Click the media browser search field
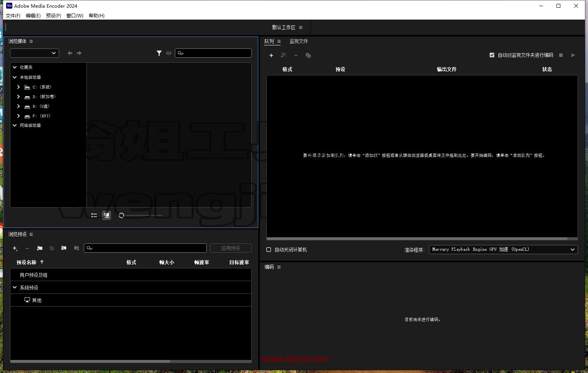588x373 pixels. pyautogui.click(x=213, y=53)
